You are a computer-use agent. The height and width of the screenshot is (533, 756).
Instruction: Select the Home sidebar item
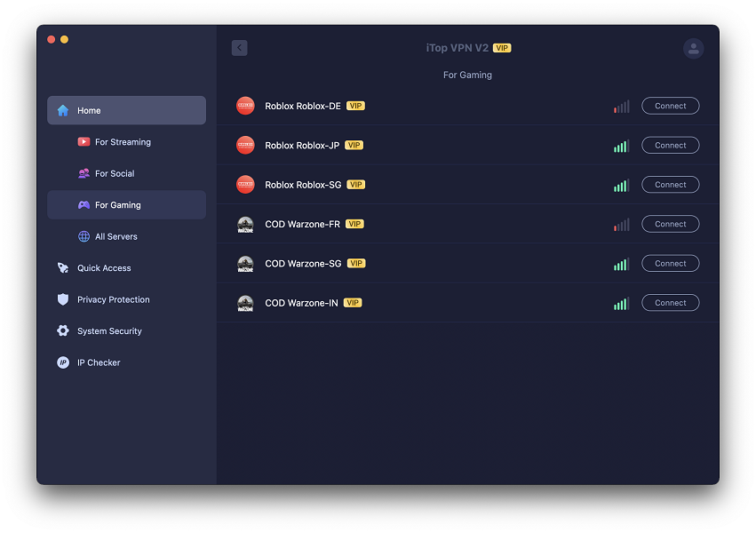point(126,110)
